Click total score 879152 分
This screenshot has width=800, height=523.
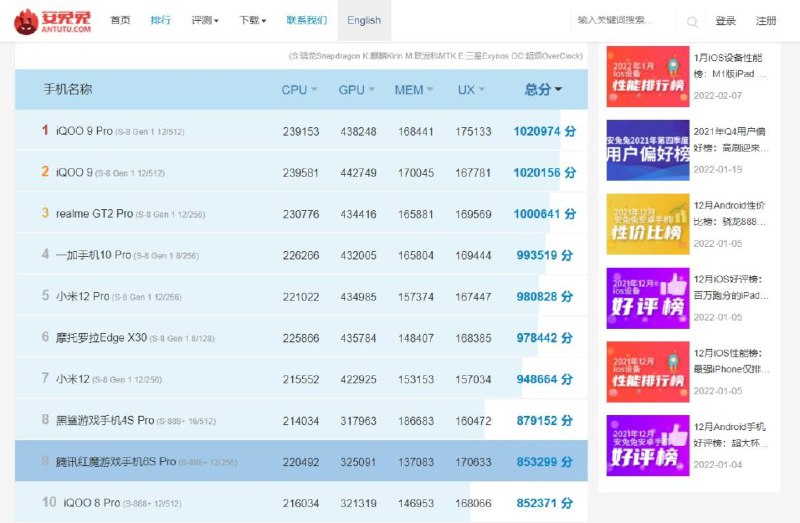click(x=544, y=420)
